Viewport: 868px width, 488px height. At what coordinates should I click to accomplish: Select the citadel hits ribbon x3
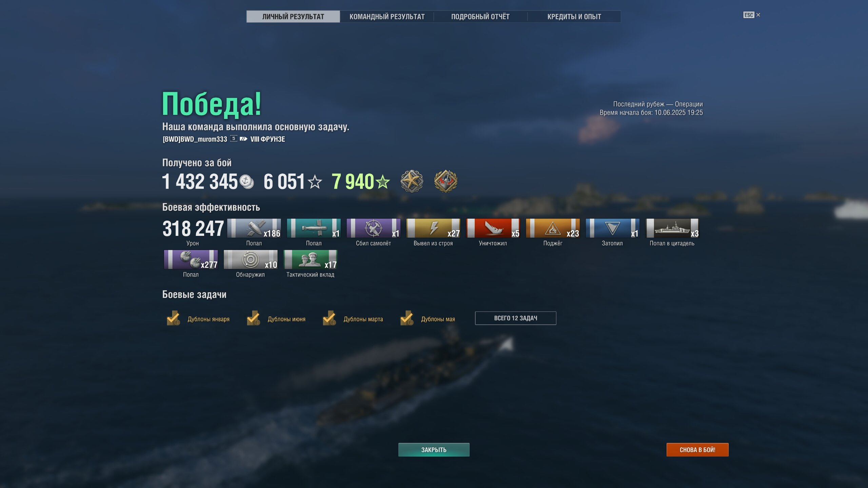[x=672, y=228]
